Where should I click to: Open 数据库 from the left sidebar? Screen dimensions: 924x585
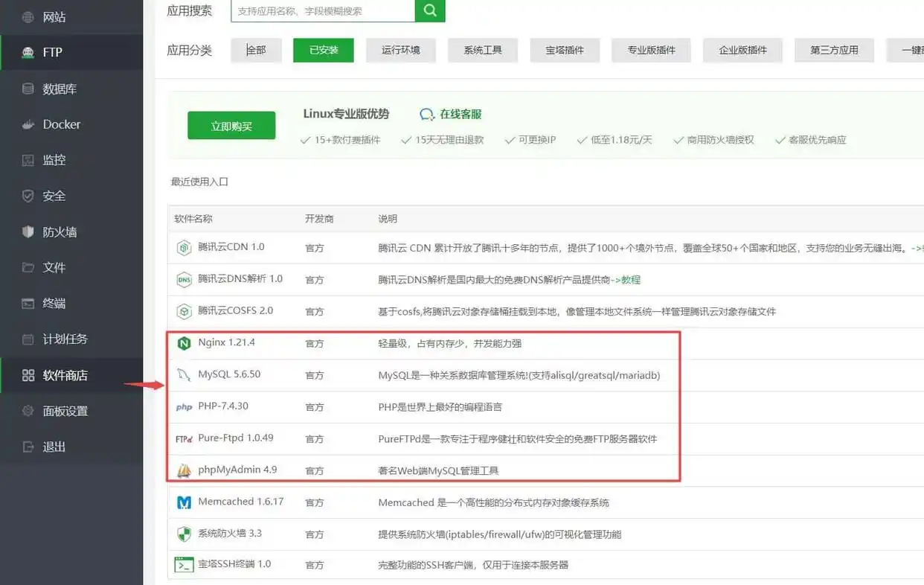point(60,89)
